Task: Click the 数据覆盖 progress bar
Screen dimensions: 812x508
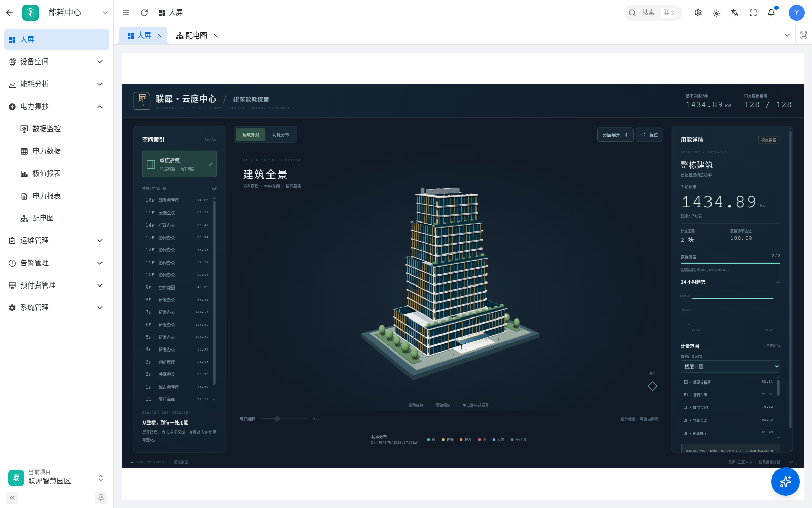Action: click(x=730, y=263)
